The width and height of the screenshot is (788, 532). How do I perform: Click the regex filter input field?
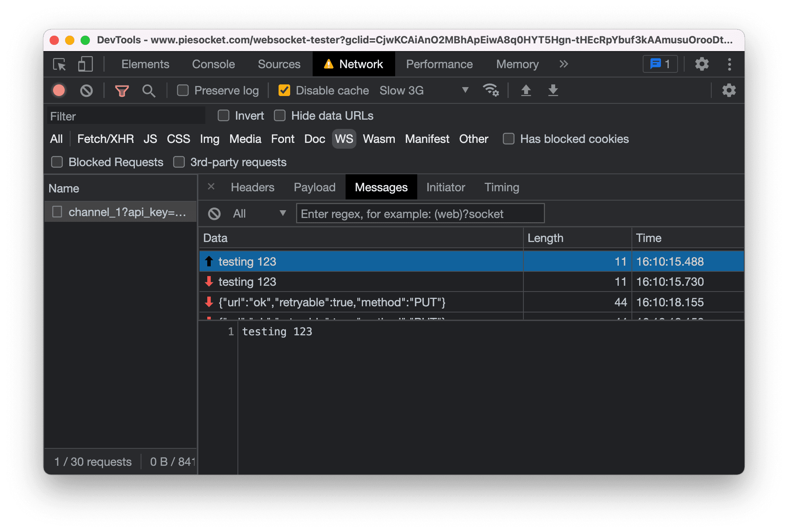pyautogui.click(x=420, y=214)
